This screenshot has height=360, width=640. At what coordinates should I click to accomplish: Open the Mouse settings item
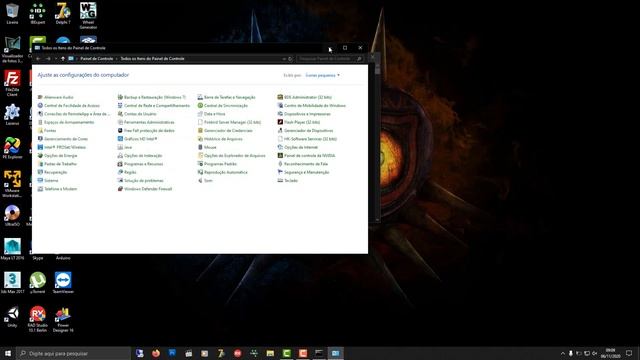207,147
